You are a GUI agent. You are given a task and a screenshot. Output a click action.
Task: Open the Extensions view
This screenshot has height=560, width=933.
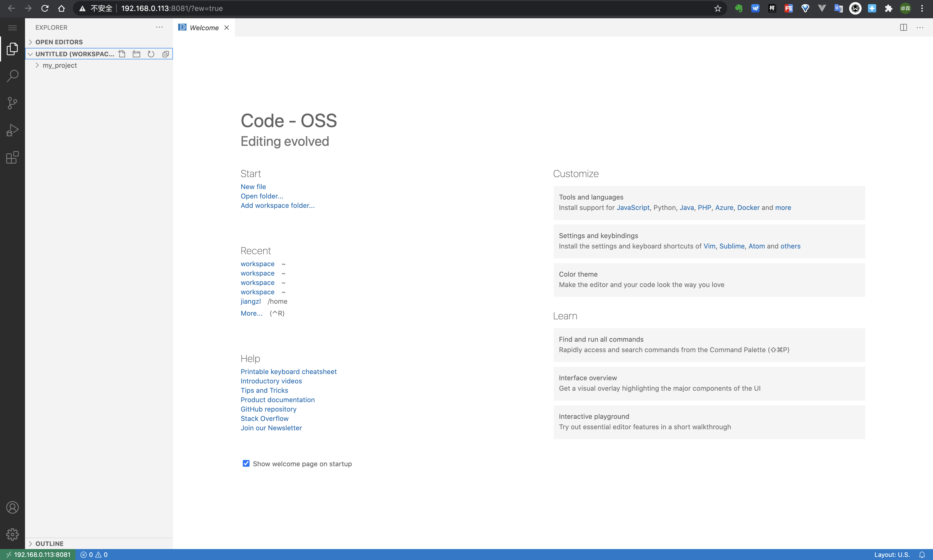tap(13, 157)
